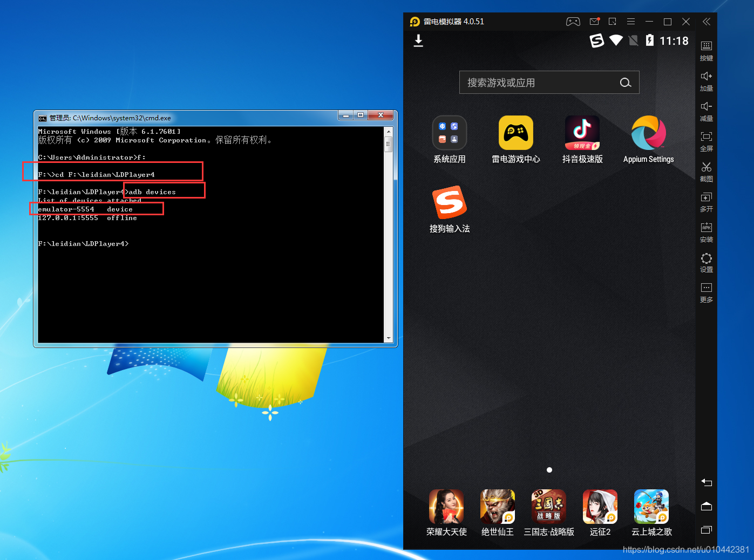This screenshot has height=560, width=754.
Task: Close the cmd.exe window
Action: 381,115
